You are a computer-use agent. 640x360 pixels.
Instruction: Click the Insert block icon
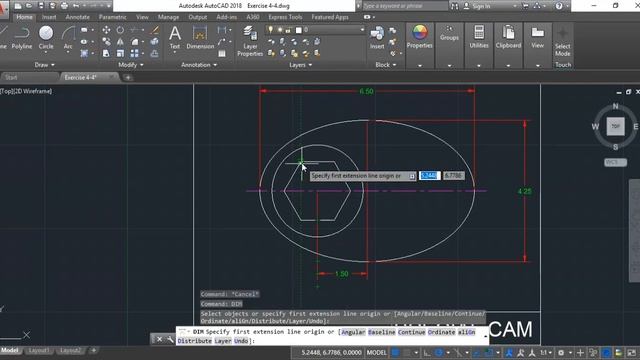[377, 38]
